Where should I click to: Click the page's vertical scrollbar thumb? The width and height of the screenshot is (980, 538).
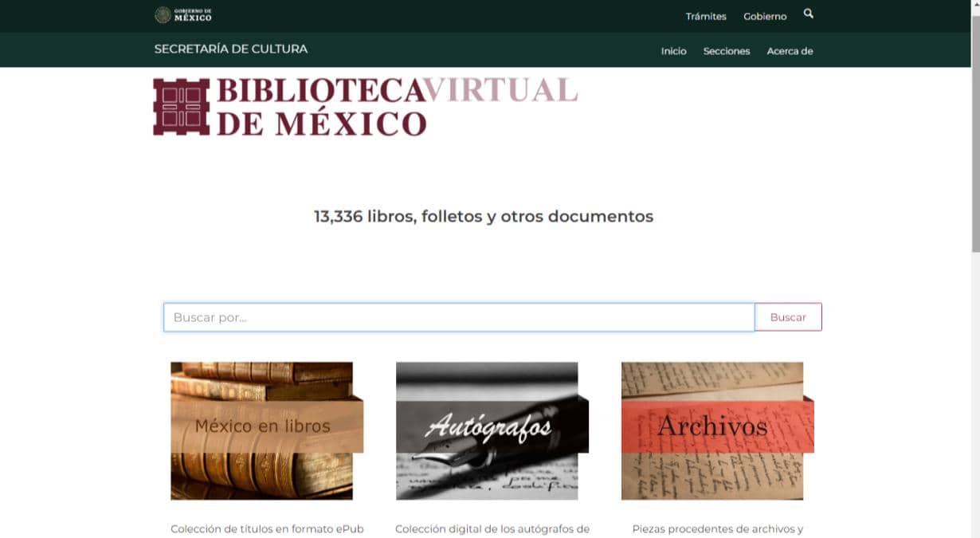click(x=975, y=133)
